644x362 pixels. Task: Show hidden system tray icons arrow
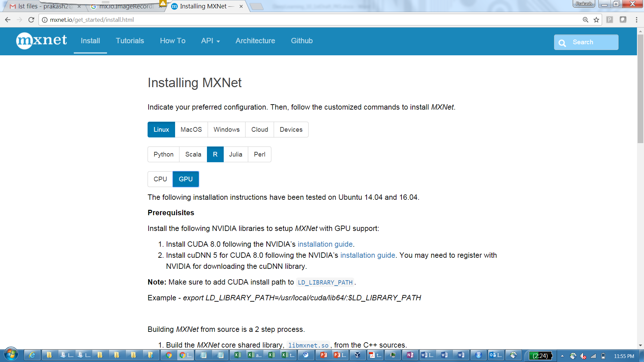click(562, 356)
